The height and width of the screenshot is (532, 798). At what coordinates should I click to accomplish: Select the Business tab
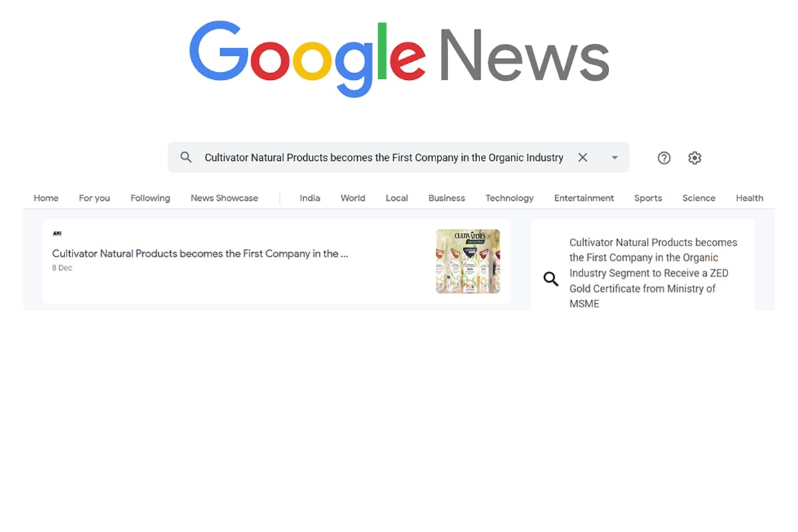(x=447, y=198)
